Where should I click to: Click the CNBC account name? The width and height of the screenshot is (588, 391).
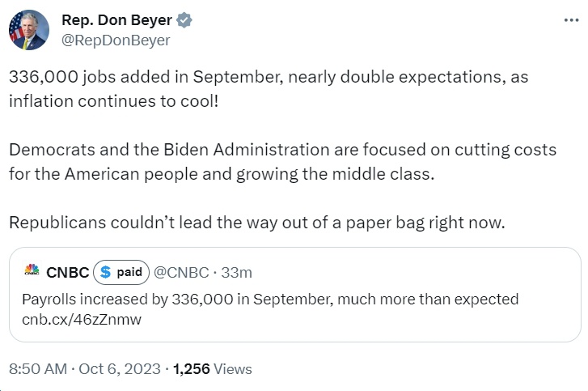pyautogui.click(x=67, y=273)
